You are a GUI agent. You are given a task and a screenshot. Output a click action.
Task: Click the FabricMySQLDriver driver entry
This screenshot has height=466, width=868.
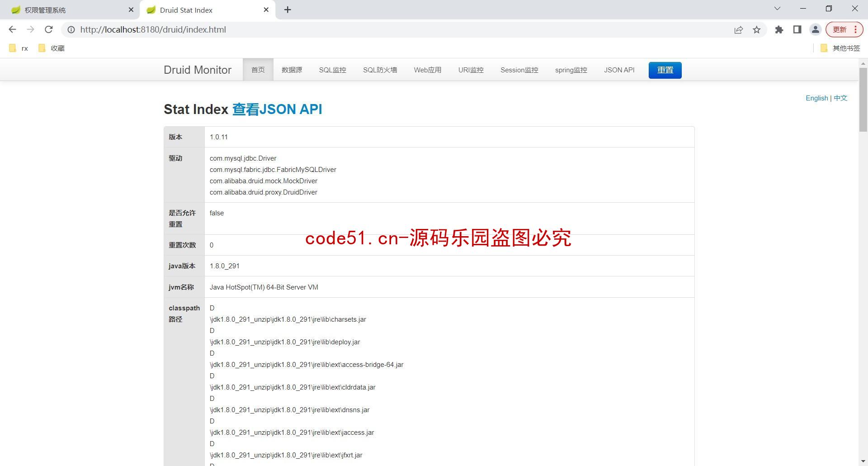tap(273, 170)
